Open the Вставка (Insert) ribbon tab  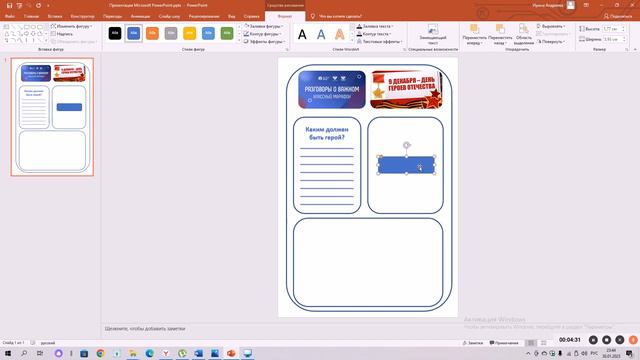[x=55, y=16]
